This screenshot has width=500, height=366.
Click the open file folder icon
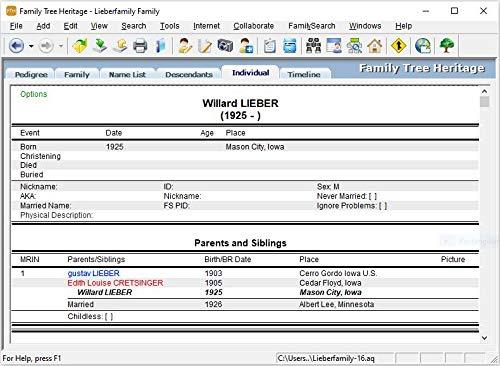(80, 46)
